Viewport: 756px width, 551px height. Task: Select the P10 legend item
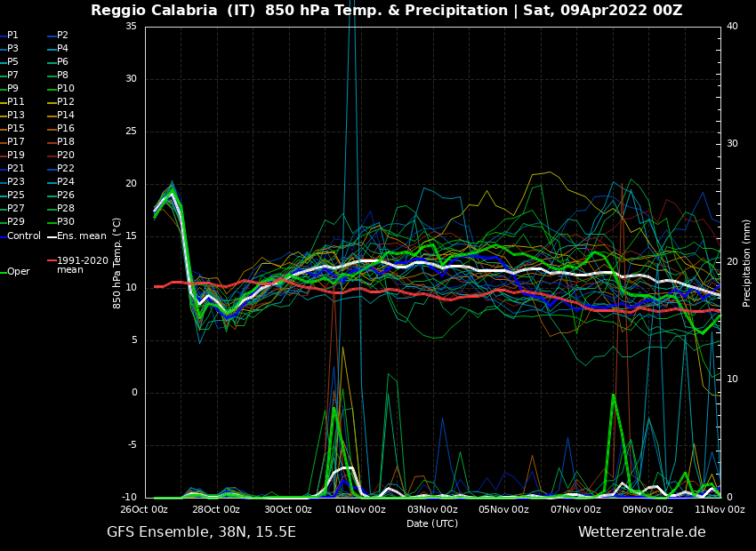(65, 89)
